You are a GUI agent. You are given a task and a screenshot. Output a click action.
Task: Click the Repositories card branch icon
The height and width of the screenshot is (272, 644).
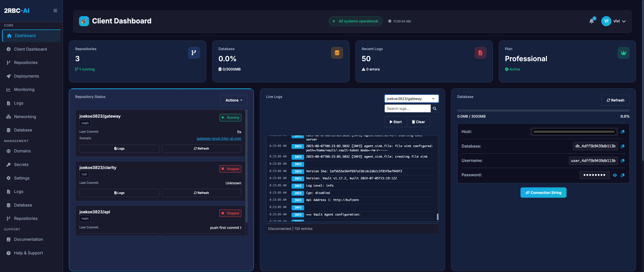point(194,53)
